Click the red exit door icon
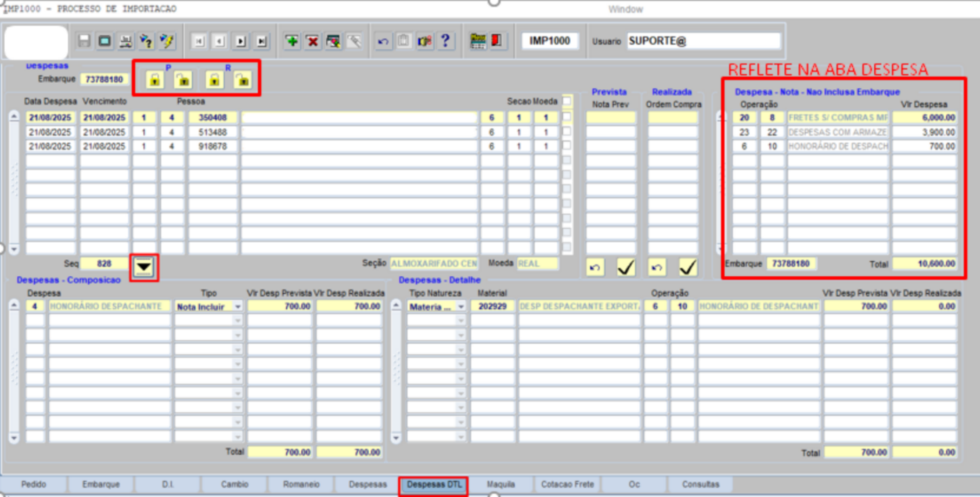The image size is (980, 497). 497,41
